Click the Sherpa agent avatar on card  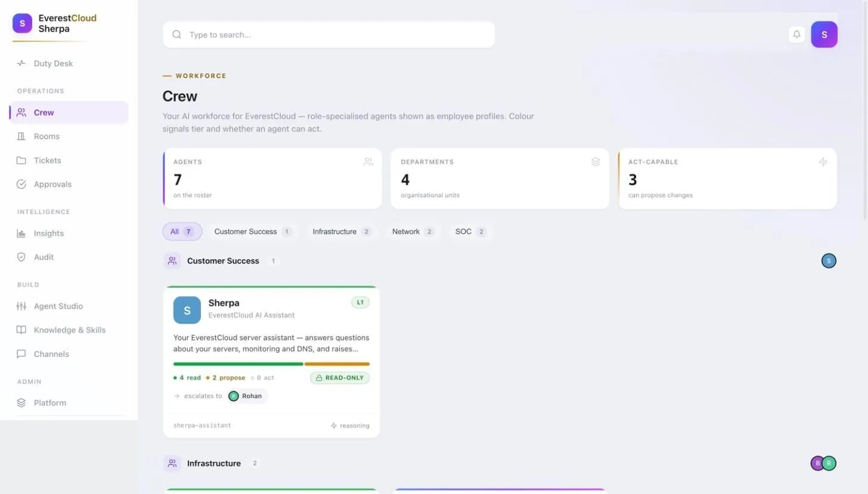tap(187, 310)
